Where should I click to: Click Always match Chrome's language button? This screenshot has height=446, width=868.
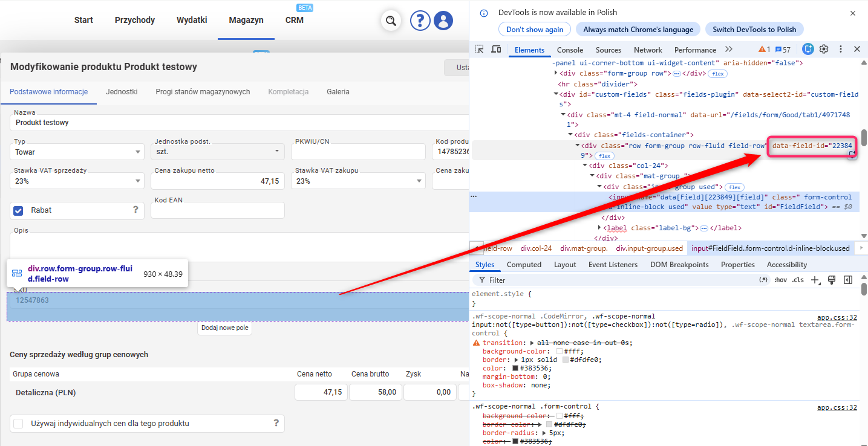(638, 29)
